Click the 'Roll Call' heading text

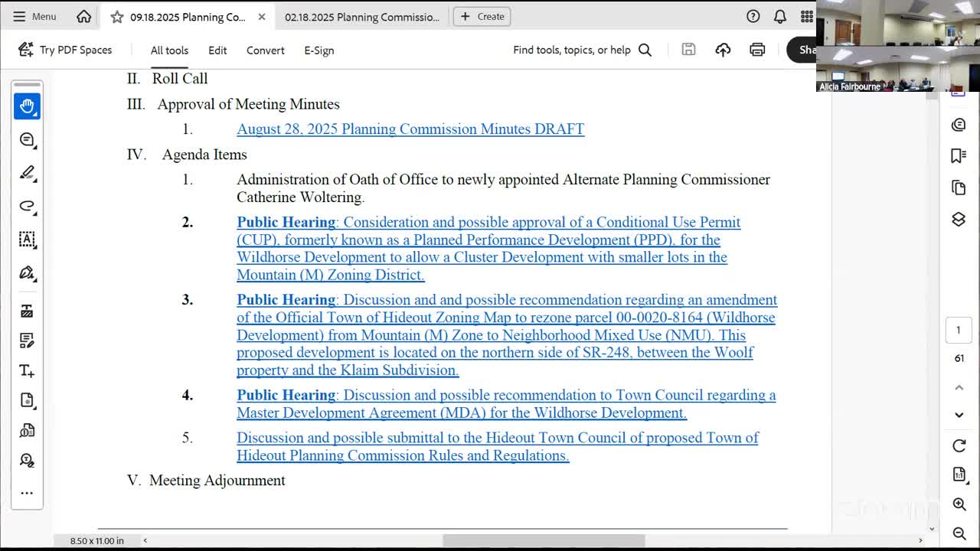click(x=180, y=79)
